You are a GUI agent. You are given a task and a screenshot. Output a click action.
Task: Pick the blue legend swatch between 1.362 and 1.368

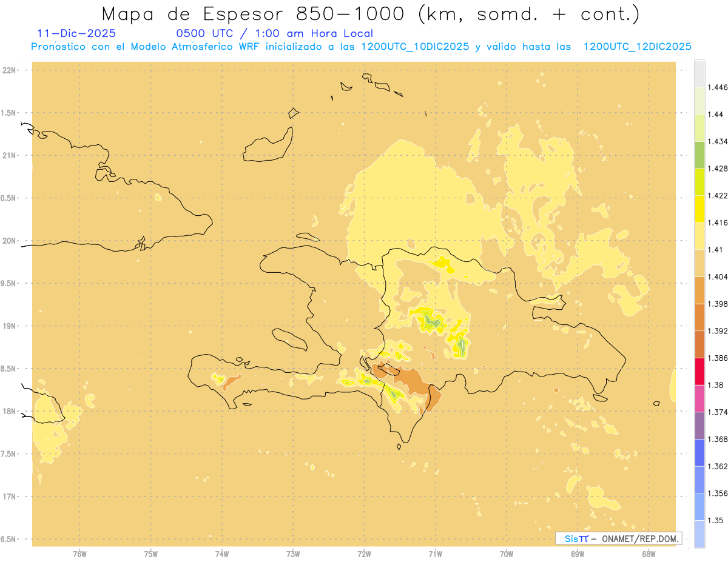point(699,452)
